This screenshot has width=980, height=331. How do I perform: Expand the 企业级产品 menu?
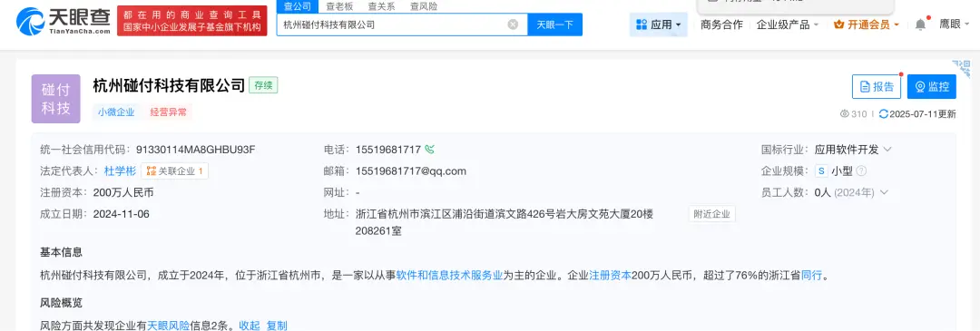click(x=787, y=24)
